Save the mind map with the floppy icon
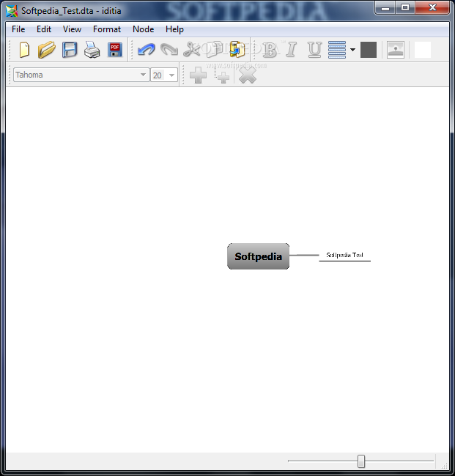The width and height of the screenshot is (455, 476). (70, 50)
